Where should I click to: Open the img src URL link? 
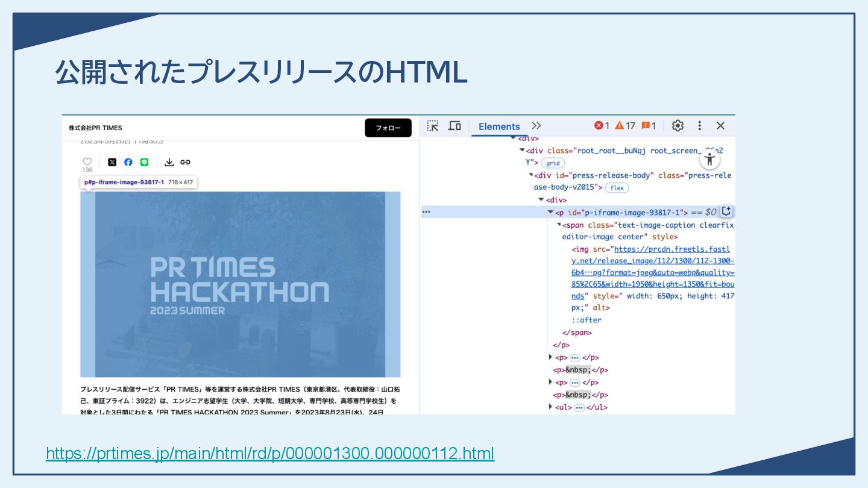(653, 272)
